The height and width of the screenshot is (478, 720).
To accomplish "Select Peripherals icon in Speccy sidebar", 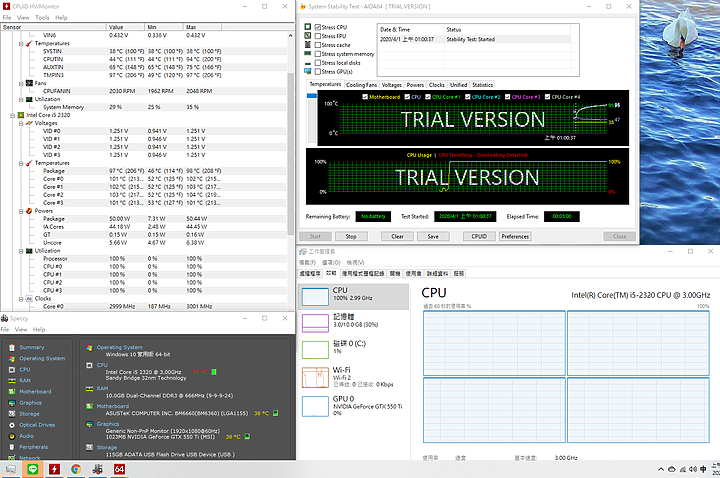I will point(12,447).
